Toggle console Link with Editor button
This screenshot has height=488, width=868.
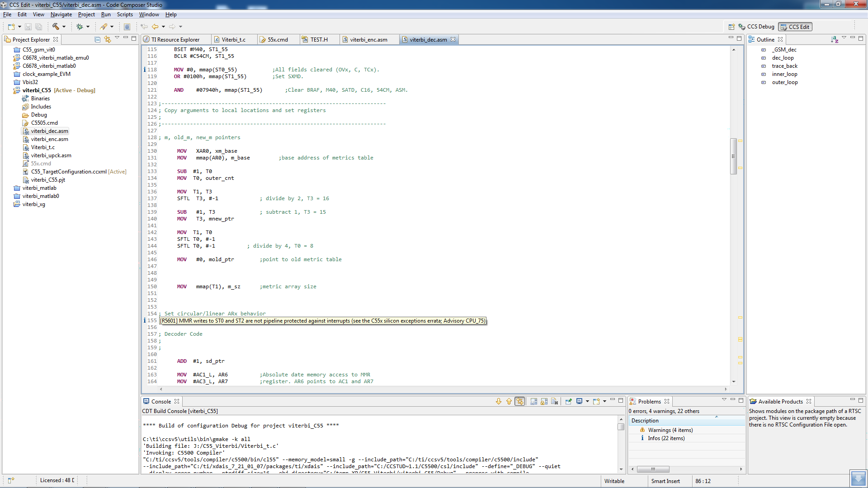tap(520, 401)
